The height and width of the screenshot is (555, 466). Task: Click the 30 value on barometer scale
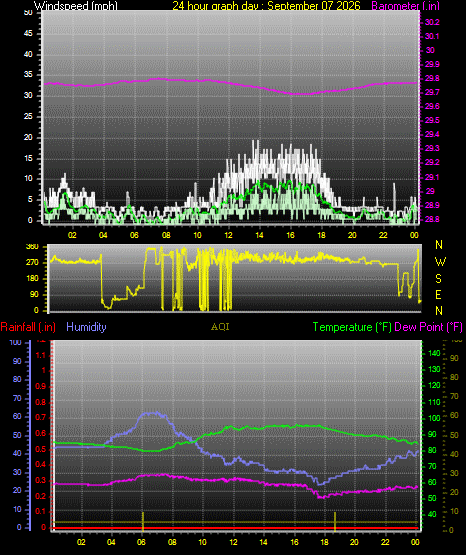pyautogui.click(x=430, y=50)
